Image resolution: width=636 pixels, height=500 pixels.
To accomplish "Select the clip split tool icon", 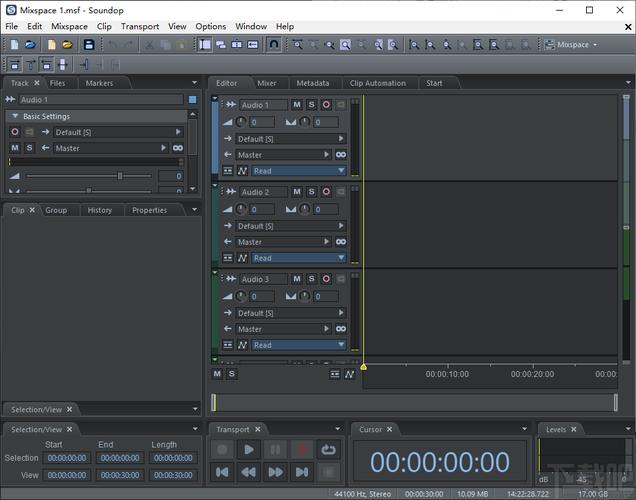I will tap(237, 45).
